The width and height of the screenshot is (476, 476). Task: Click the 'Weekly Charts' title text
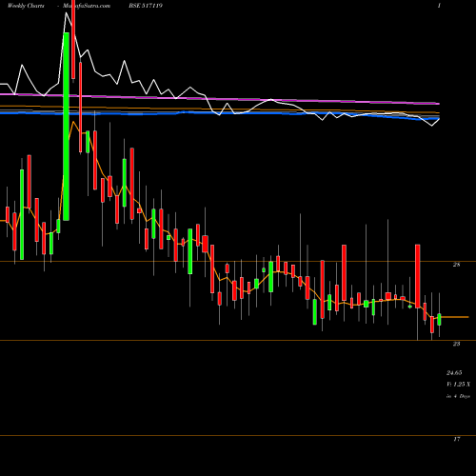pyautogui.click(x=26, y=6)
